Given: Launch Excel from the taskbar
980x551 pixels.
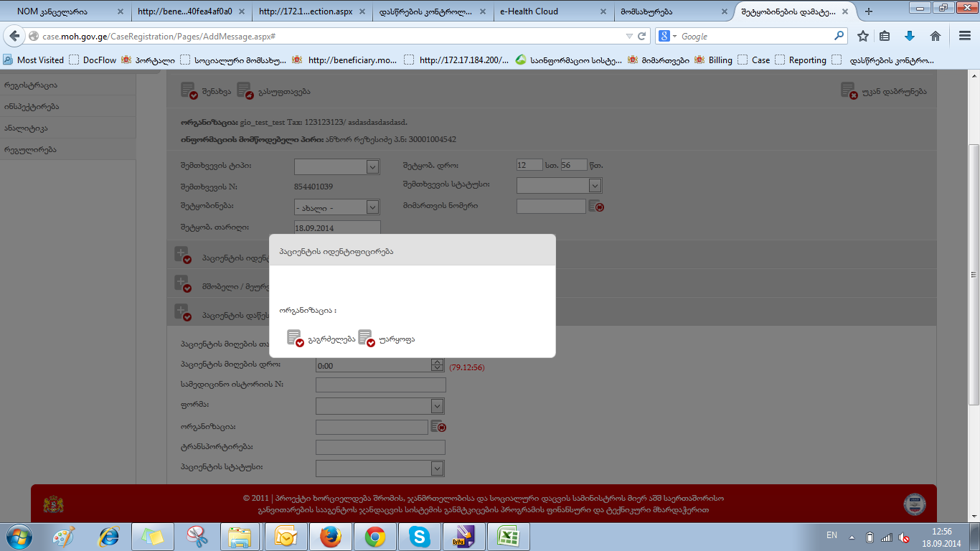Looking at the screenshot, I should click(509, 536).
